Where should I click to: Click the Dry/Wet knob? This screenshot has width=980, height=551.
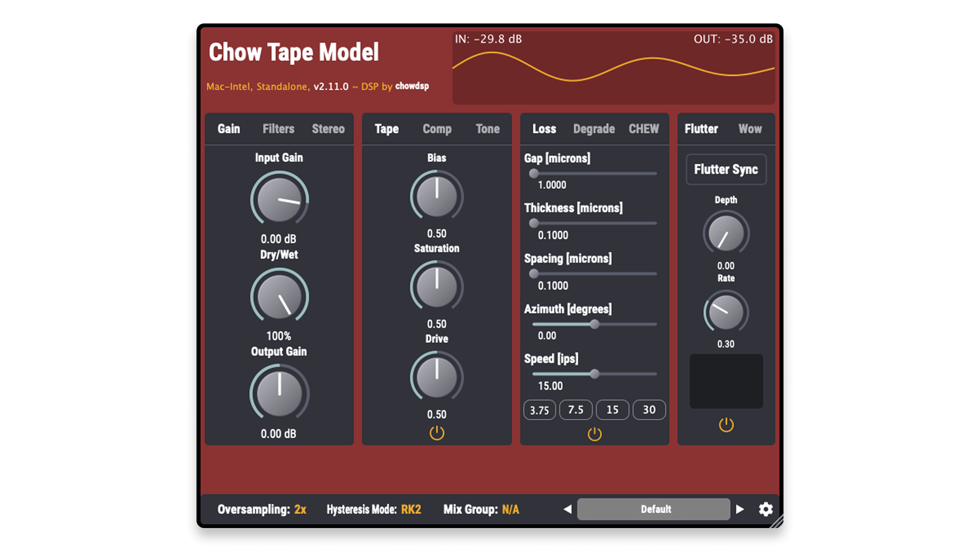click(279, 296)
